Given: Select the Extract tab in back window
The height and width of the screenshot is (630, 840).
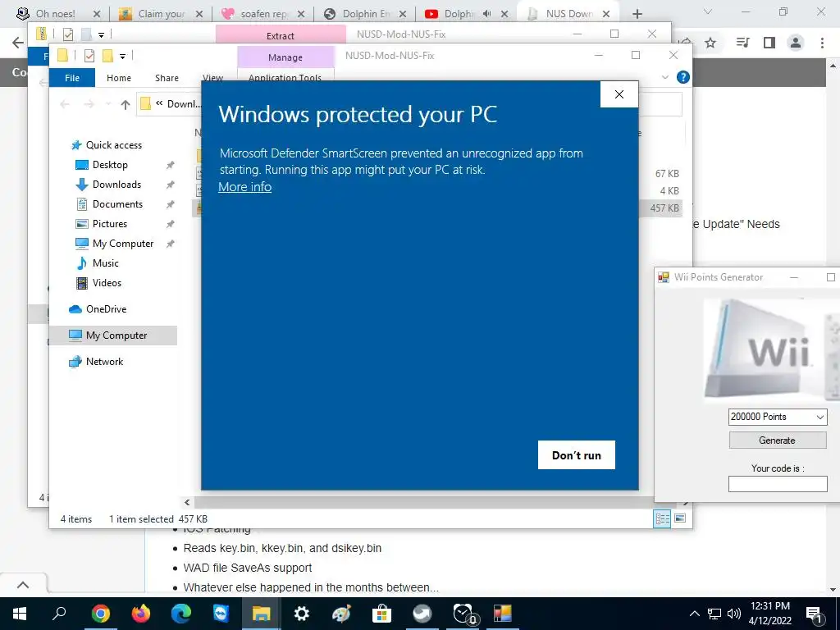Looking at the screenshot, I should [281, 36].
